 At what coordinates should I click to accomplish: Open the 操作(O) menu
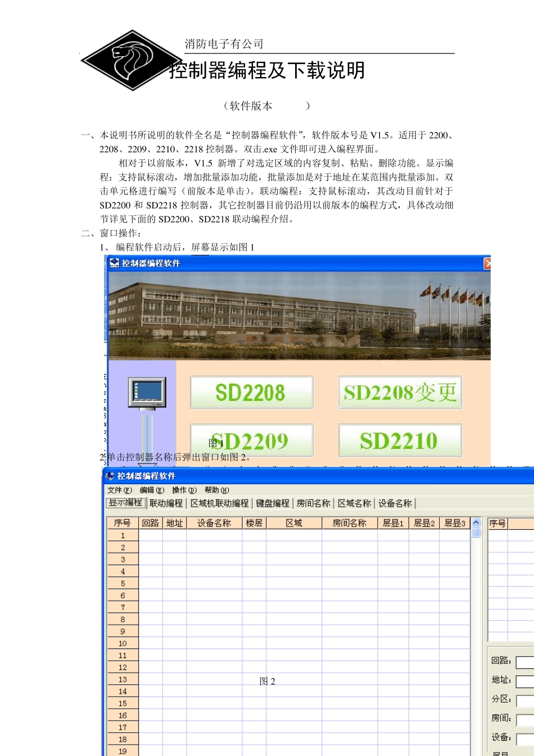pos(184,490)
